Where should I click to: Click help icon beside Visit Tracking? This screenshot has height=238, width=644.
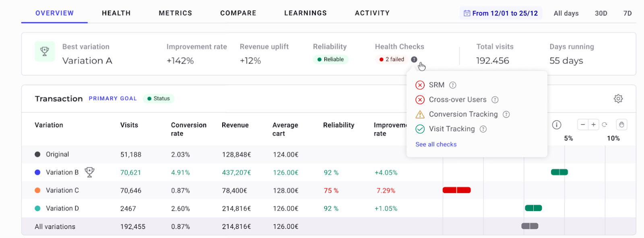click(483, 129)
